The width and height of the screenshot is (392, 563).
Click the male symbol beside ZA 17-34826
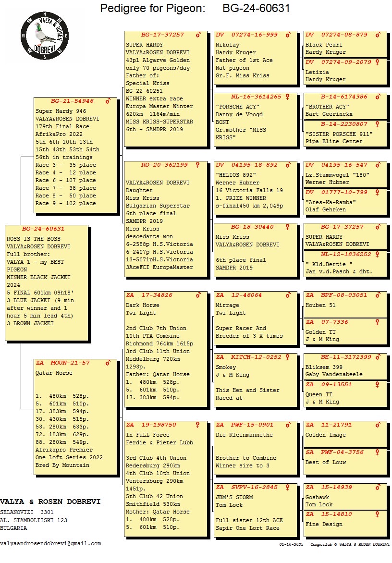coord(198,295)
